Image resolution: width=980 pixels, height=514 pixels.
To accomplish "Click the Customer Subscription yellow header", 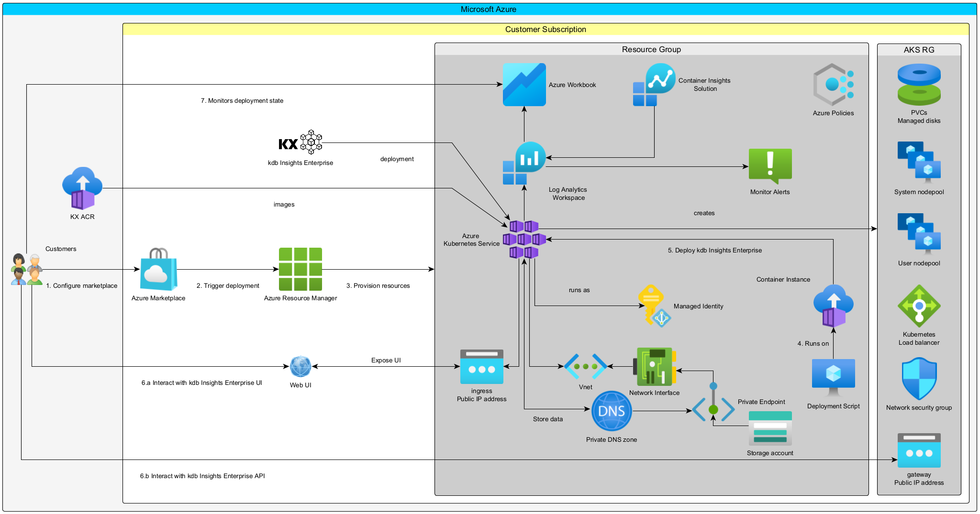I will click(x=546, y=29).
